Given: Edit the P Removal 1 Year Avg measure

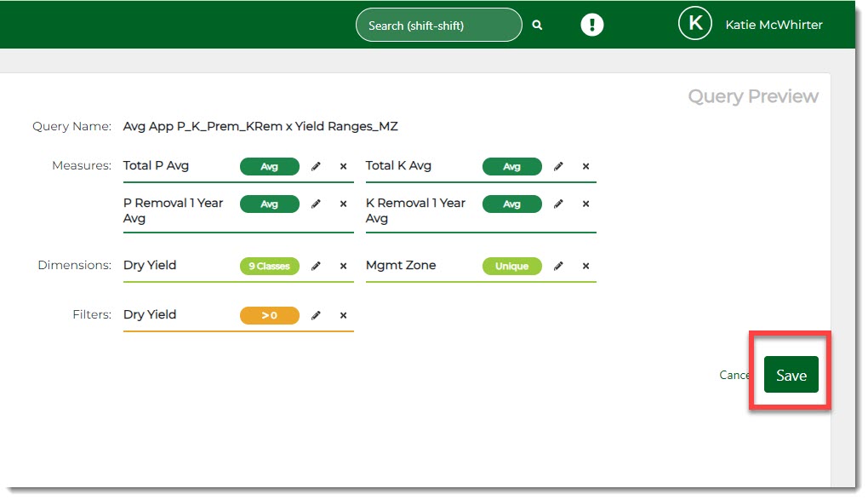Looking at the screenshot, I should tap(316, 204).
